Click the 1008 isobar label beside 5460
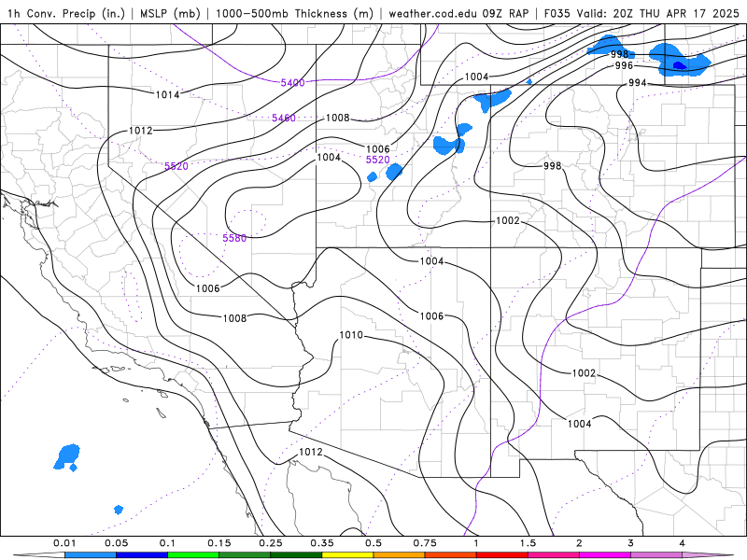The image size is (747, 560). coord(338,118)
